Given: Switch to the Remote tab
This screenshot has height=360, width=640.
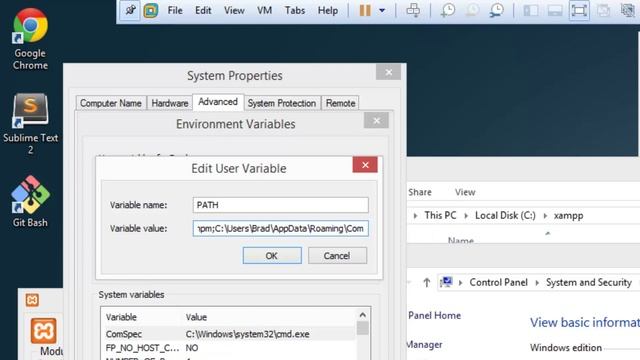Looking at the screenshot, I should pyautogui.click(x=340, y=103).
